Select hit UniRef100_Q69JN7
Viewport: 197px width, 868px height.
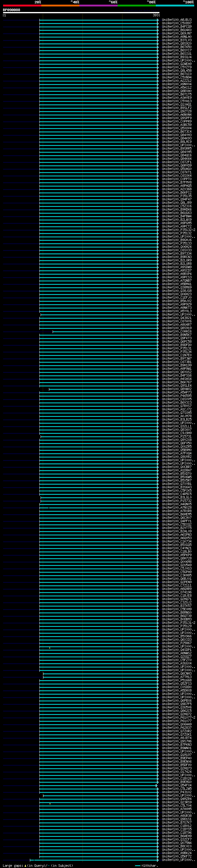pyautogui.click(x=177, y=34)
